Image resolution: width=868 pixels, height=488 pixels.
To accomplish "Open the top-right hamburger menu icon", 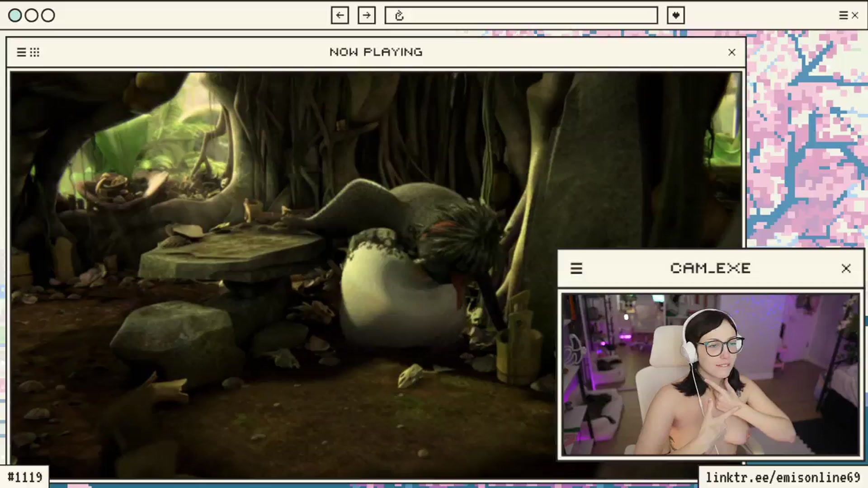I will click(x=843, y=15).
